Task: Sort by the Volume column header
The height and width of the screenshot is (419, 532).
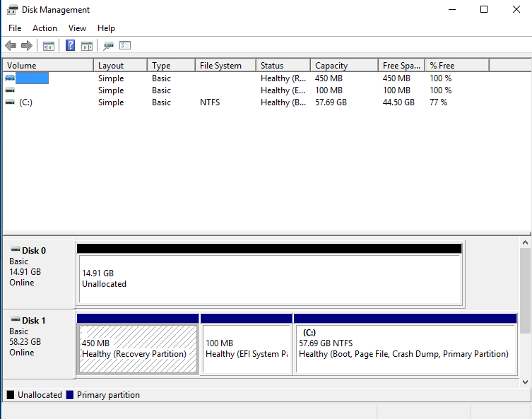Action: [48, 66]
